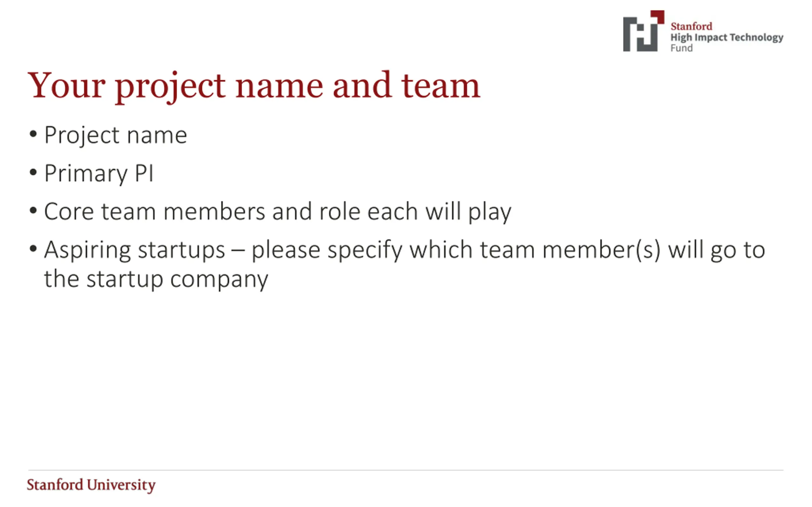Click the 'the startup company' text line
Image resolution: width=812 pixels, height=507 pixels.
(x=156, y=279)
